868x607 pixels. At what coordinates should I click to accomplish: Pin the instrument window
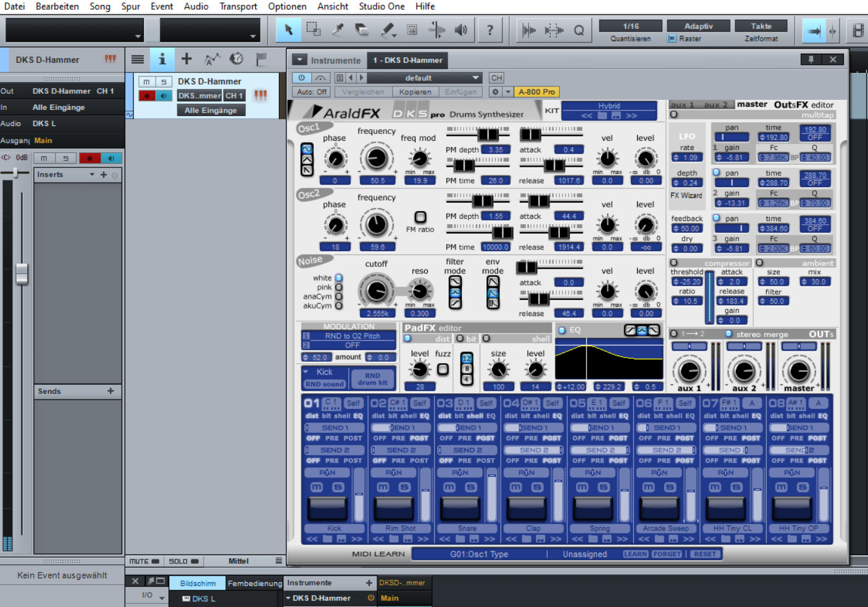(811, 59)
